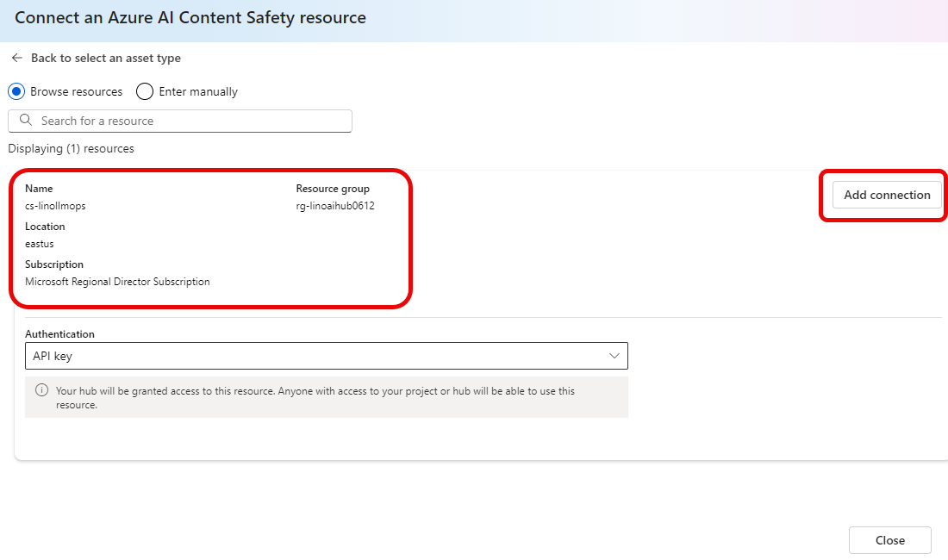This screenshot has height=560, width=948.
Task: Click the info icon in the access notice
Action: tap(41, 389)
